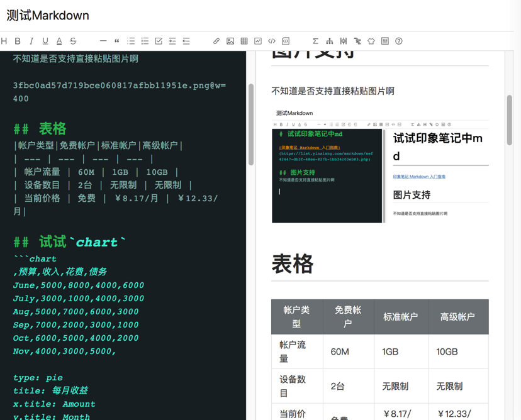Click preview paragraph 不知道是否支持直接粘贴图片啊
Viewport: 521px width, 420px height.
click(x=333, y=91)
